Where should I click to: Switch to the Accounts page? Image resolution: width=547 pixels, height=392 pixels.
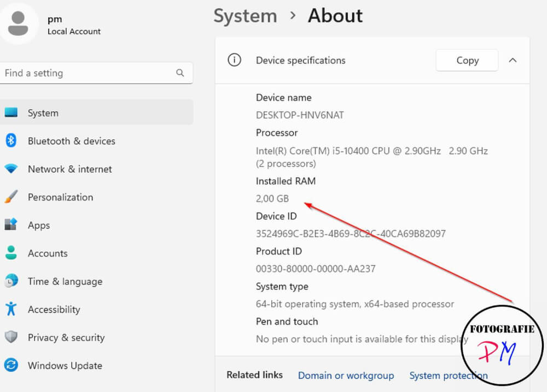(x=96, y=253)
